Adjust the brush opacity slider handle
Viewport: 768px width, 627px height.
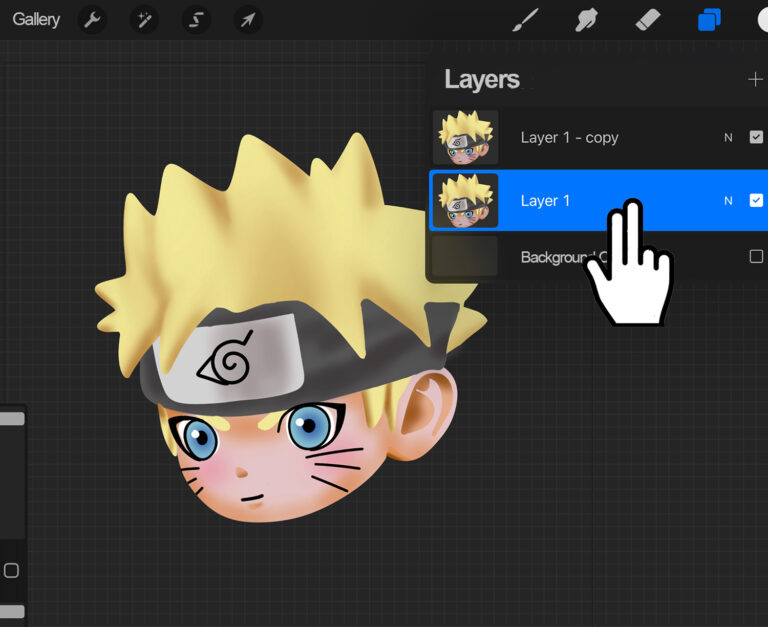pyautogui.click(x=12, y=611)
